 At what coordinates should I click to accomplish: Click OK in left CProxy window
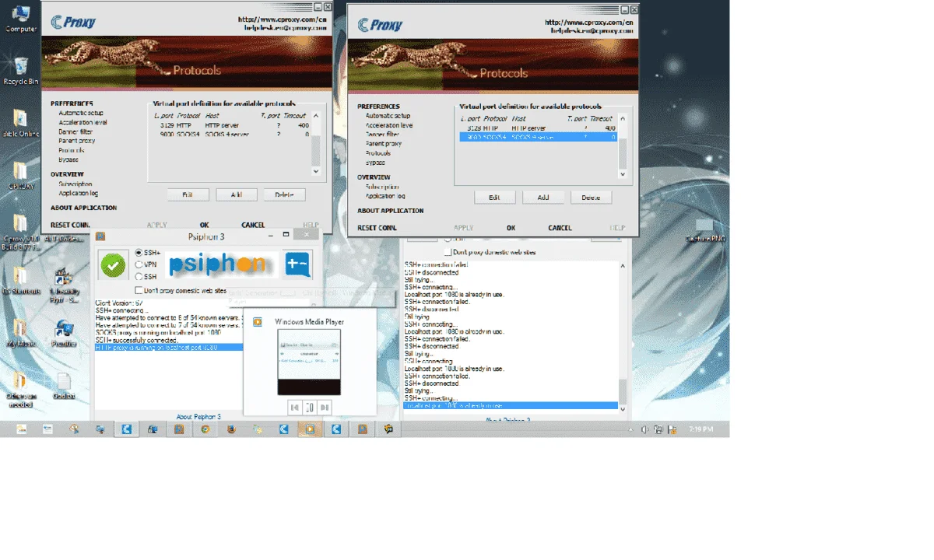coord(204,225)
